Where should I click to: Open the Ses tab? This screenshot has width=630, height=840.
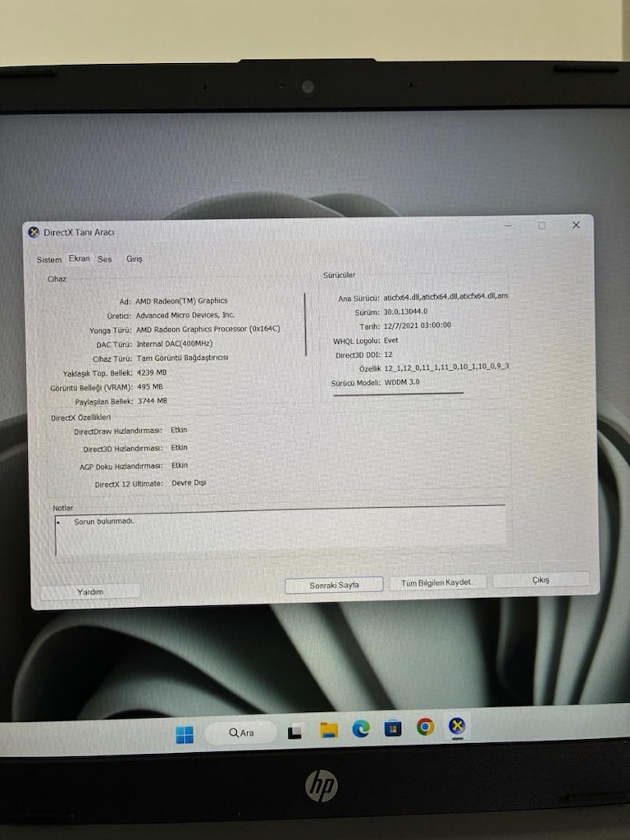tap(104, 259)
